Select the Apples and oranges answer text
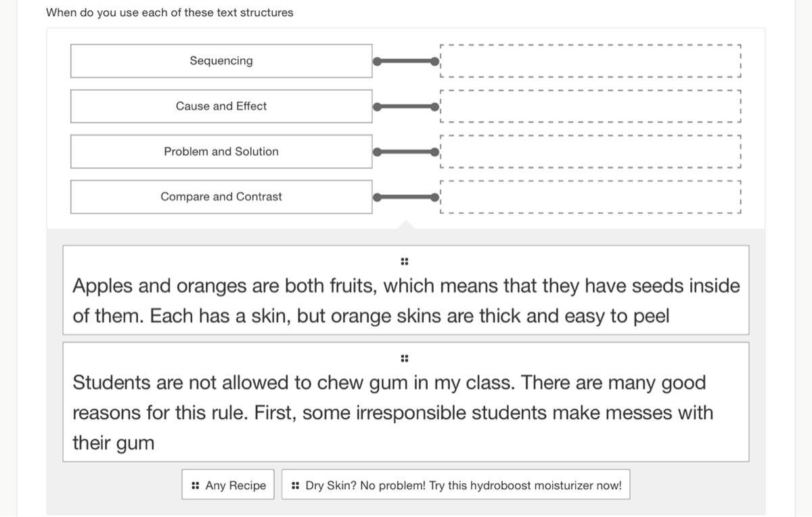The width and height of the screenshot is (812, 517). (406, 300)
